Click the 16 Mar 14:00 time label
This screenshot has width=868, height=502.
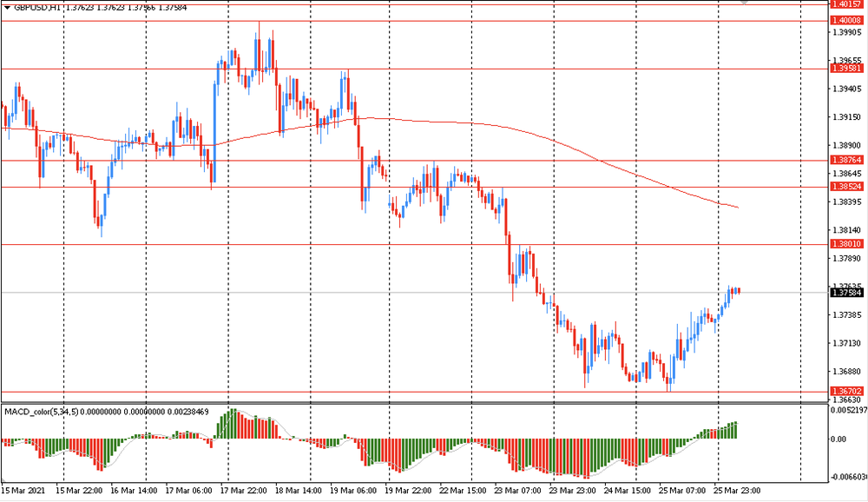pyautogui.click(x=134, y=491)
